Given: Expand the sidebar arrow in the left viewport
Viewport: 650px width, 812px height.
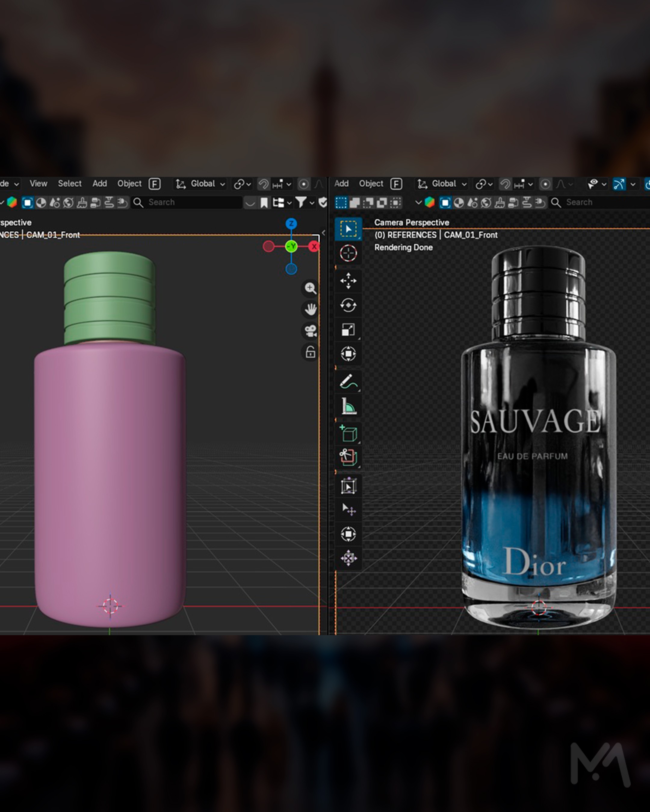Looking at the screenshot, I should click(323, 233).
